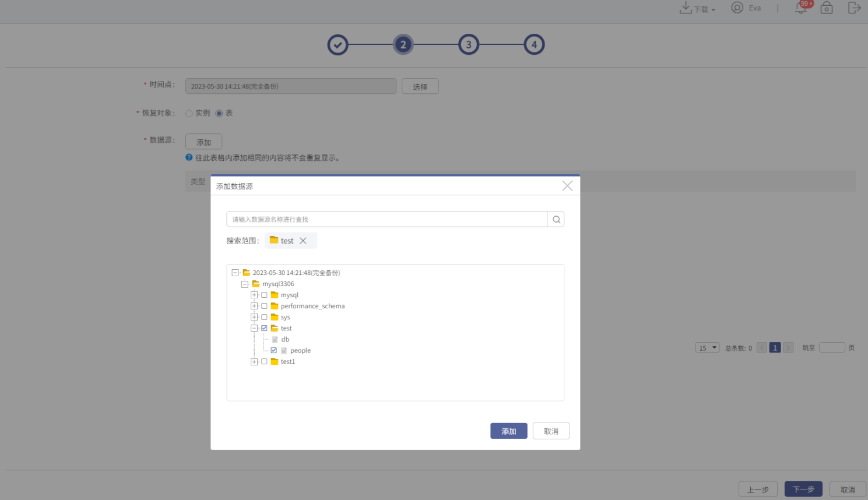Viewport: 868px width, 500px height.
Task: Click the 下一步 button
Action: (803, 489)
